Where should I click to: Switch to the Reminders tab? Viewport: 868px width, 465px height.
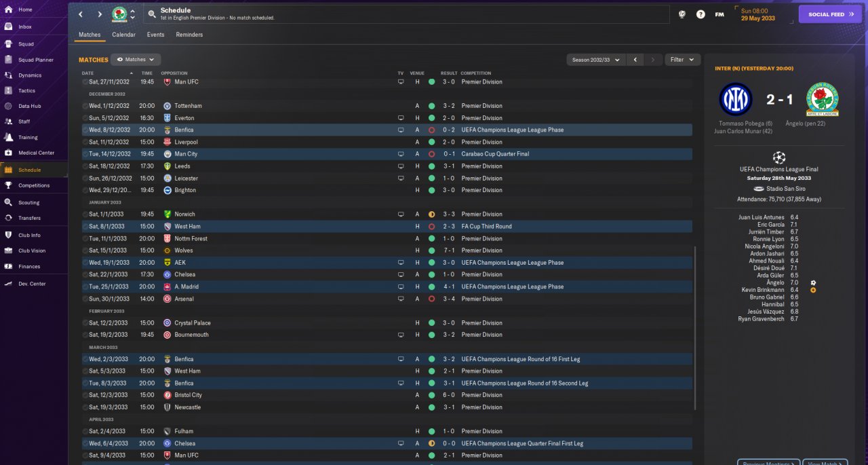click(x=189, y=35)
